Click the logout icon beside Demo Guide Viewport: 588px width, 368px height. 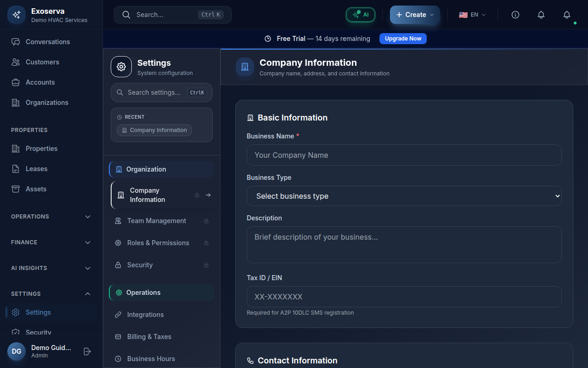point(87,351)
